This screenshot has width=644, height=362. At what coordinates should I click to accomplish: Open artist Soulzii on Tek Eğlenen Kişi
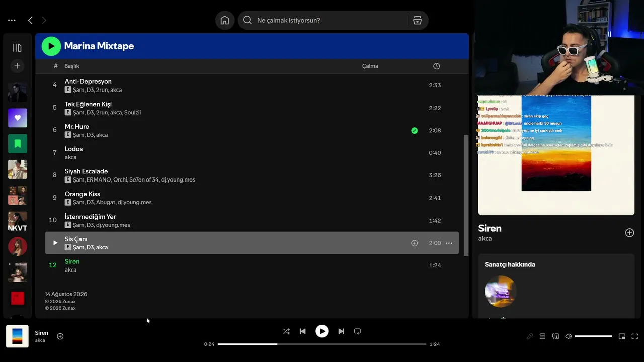[x=132, y=112]
